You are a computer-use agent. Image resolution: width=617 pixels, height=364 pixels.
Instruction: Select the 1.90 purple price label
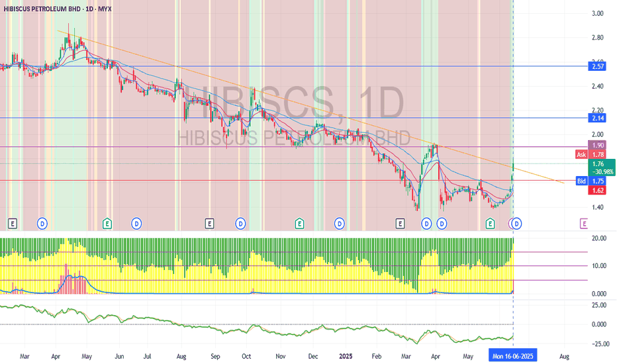click(x=597, y=145)
